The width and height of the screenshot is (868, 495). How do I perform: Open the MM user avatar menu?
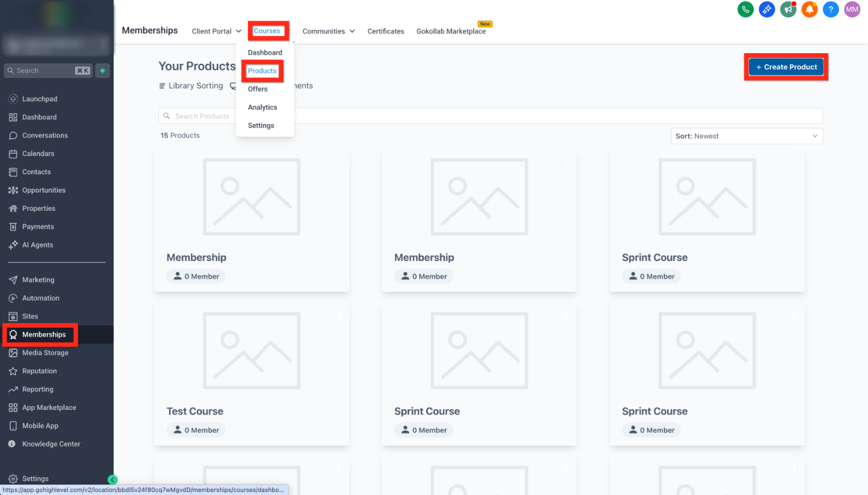pos(852,9)
